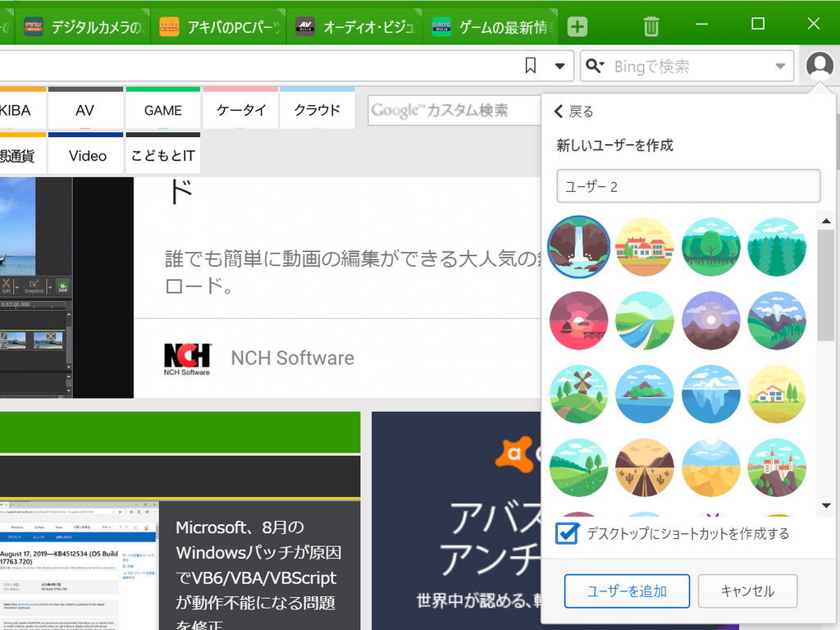Open the profile menu with the avatar icon
Screen dimensions: 840x630
(x=819, y=66)
